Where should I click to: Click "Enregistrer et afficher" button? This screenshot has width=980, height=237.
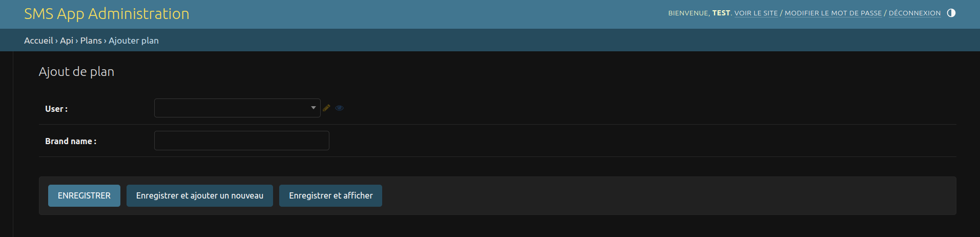coord(330,195)
